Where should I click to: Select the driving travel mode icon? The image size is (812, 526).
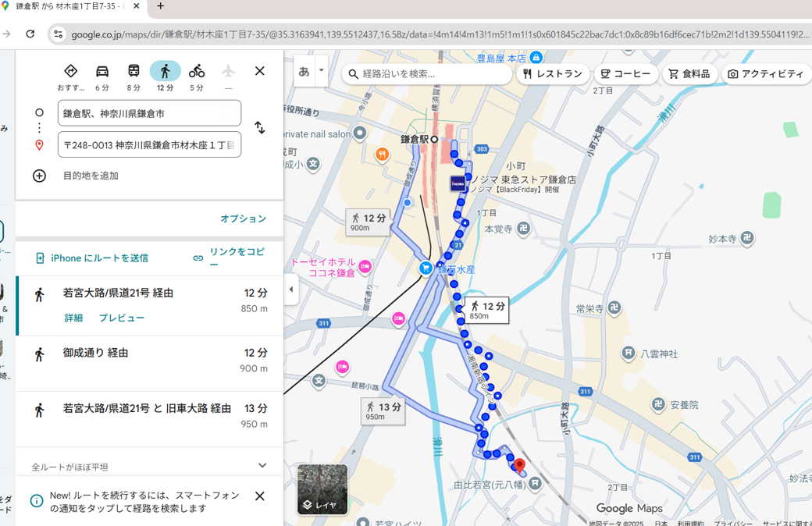click(102, 72)
